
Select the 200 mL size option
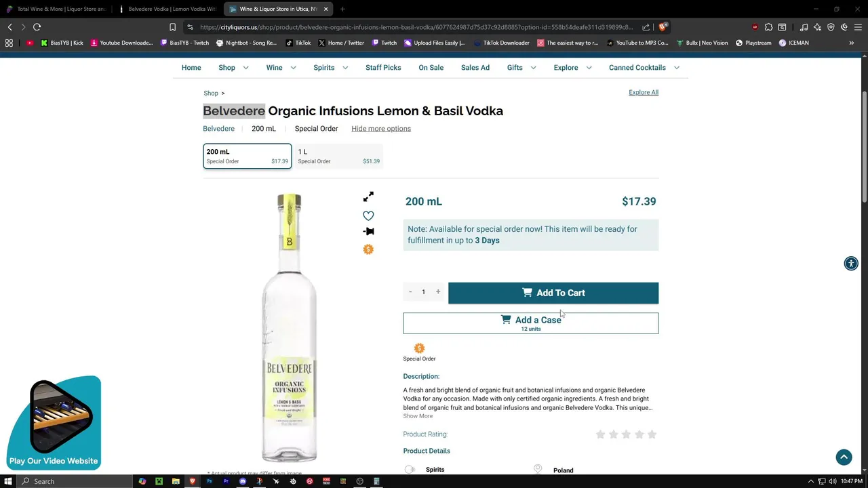tap(248, 156)
